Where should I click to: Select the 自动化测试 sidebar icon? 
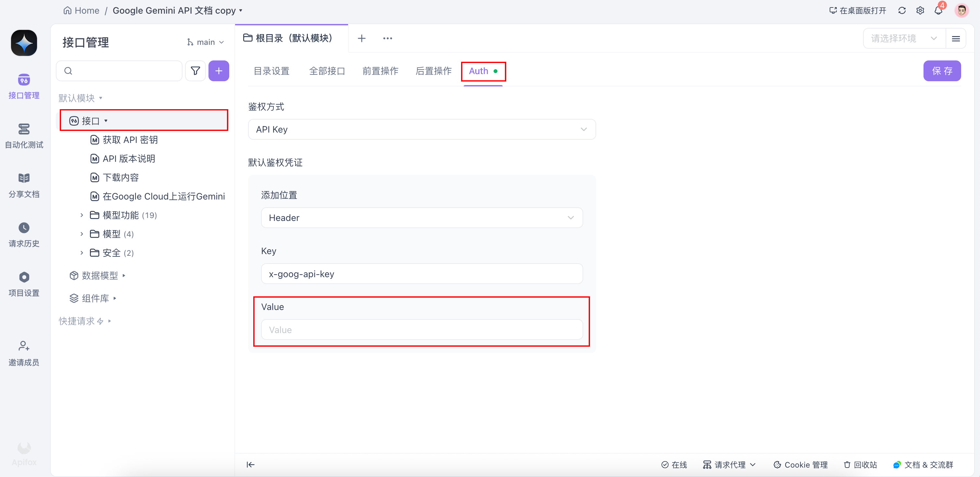(x=24, y=135)
